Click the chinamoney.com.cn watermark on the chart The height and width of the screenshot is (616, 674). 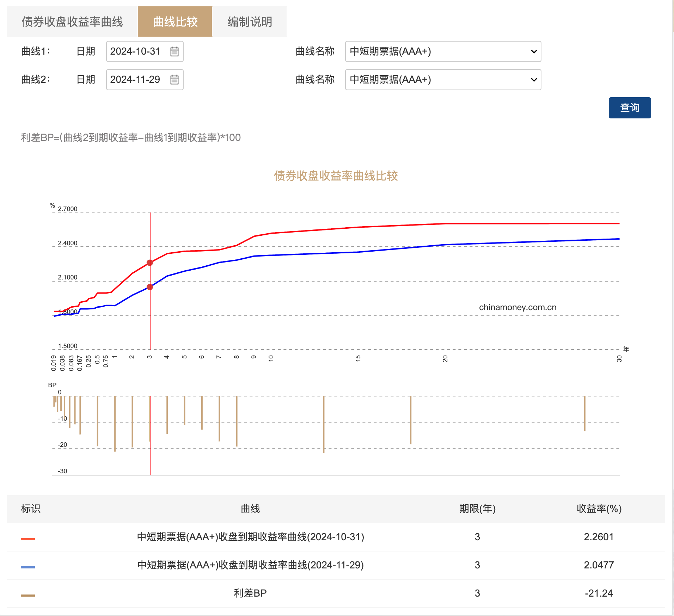(517, 307)
